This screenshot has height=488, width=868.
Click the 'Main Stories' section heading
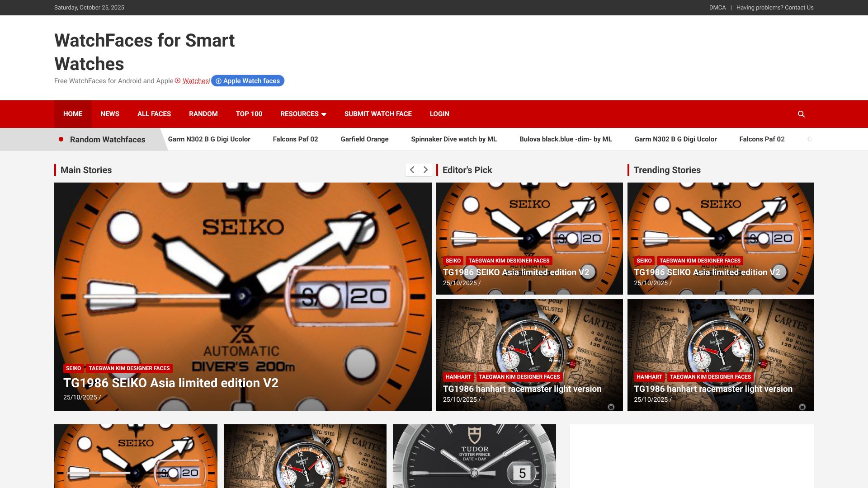[86, 170]
